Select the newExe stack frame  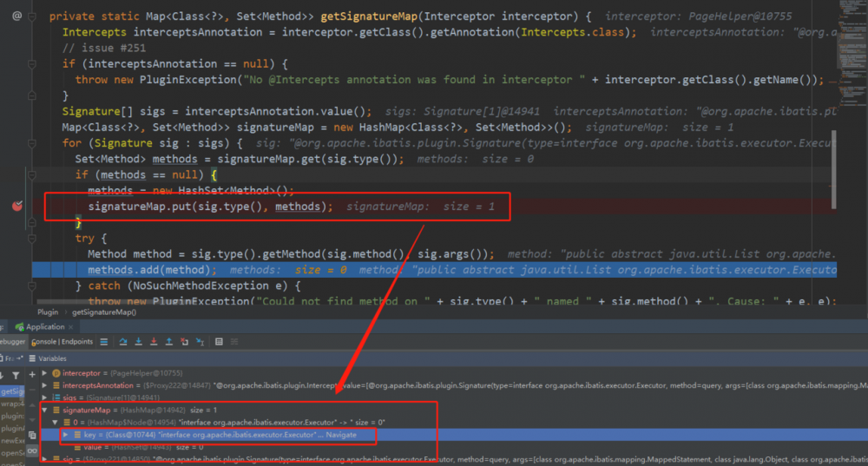point(12,441)
